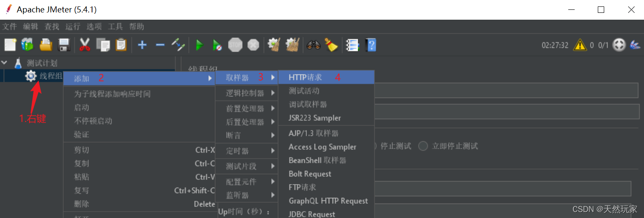Collapse the 测试计划 tree node
The height and width of the screenshot is (218, 644).
click(4, 63)
